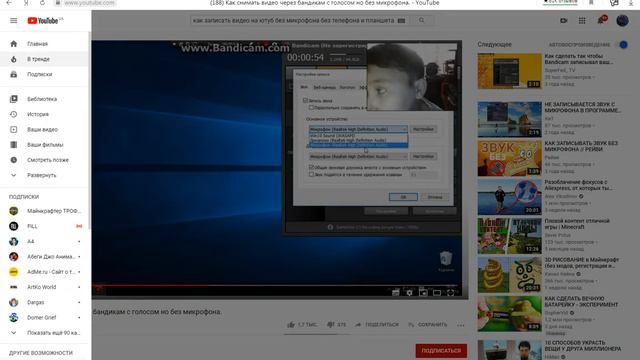Click the Поделиться button
This screenshot has width=640, height=360.
(x=377, y=325)
